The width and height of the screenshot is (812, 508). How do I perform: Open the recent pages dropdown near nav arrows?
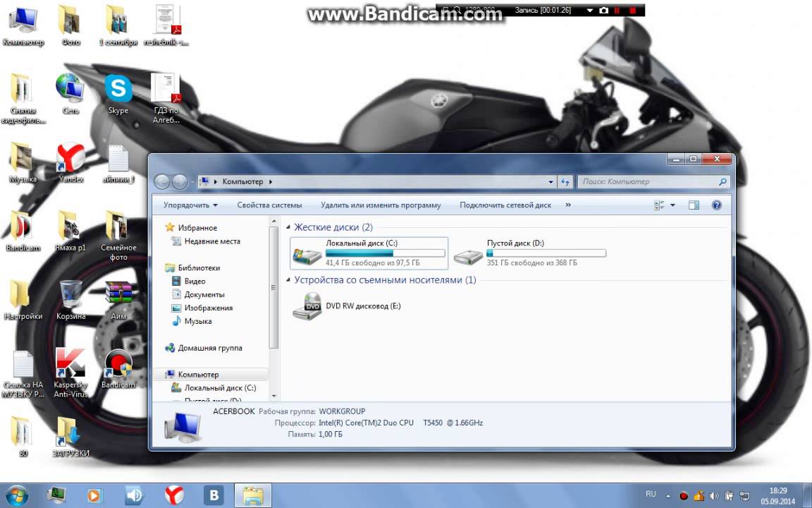click(x=192, y=182)
